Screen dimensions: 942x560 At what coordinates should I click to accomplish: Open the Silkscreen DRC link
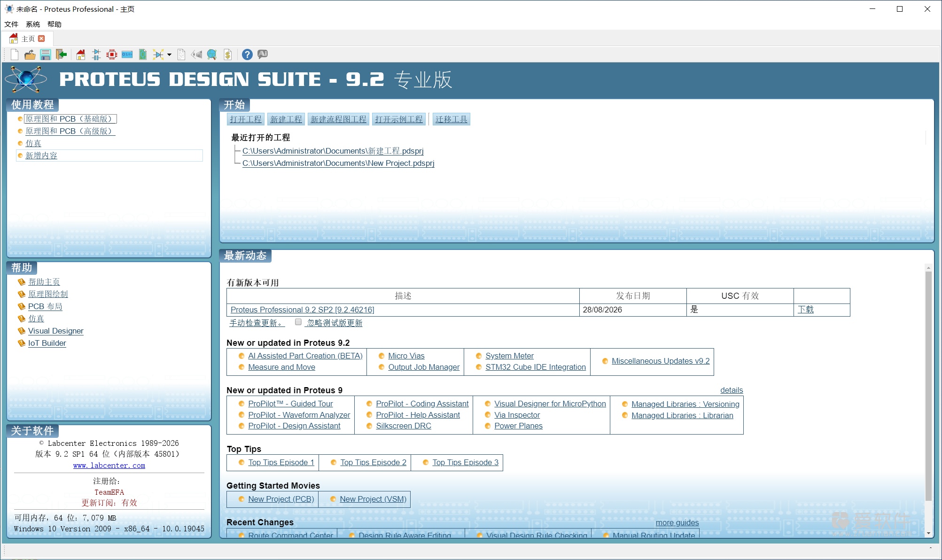[x=404, y=426]
